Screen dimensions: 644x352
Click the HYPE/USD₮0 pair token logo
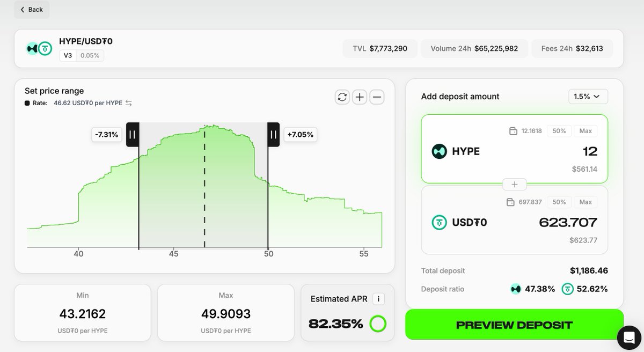click(x=39, y=48)
